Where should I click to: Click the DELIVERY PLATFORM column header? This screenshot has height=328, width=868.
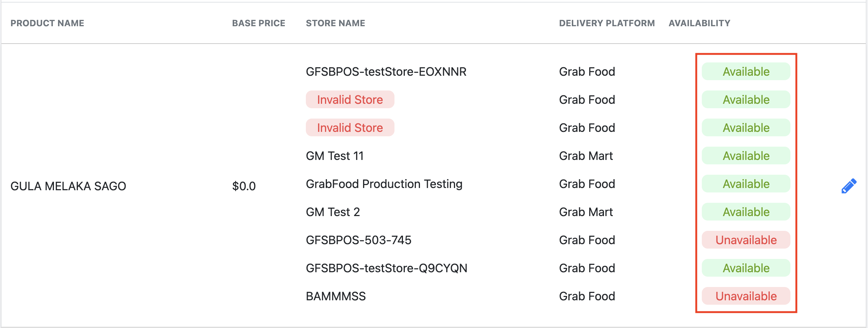pyautogui.click(x=606, y=23)
